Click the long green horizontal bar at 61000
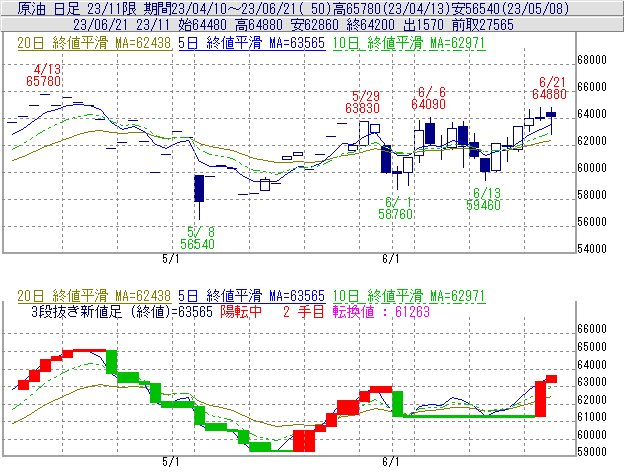Image resolution: width=624 pixels, height=475 pixels. tap(469, 416)
